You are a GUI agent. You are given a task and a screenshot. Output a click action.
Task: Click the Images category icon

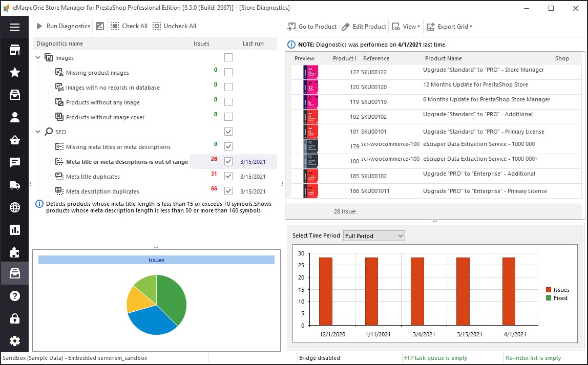click(49, 57)
